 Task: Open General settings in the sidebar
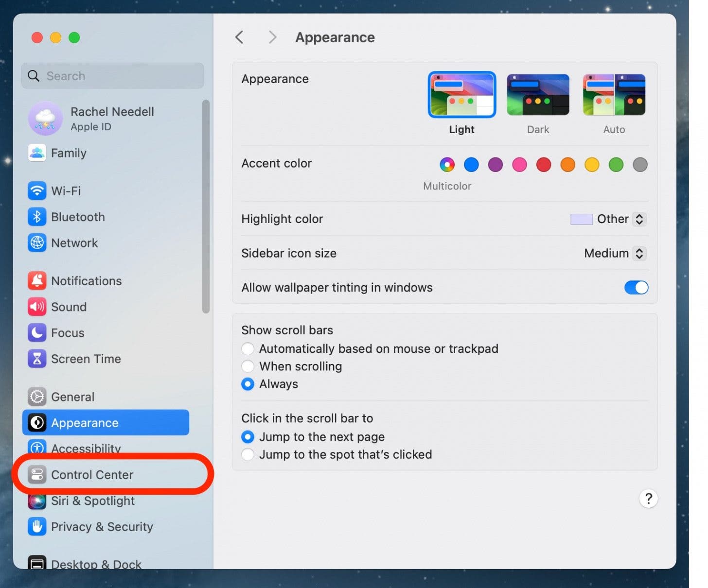72,397
